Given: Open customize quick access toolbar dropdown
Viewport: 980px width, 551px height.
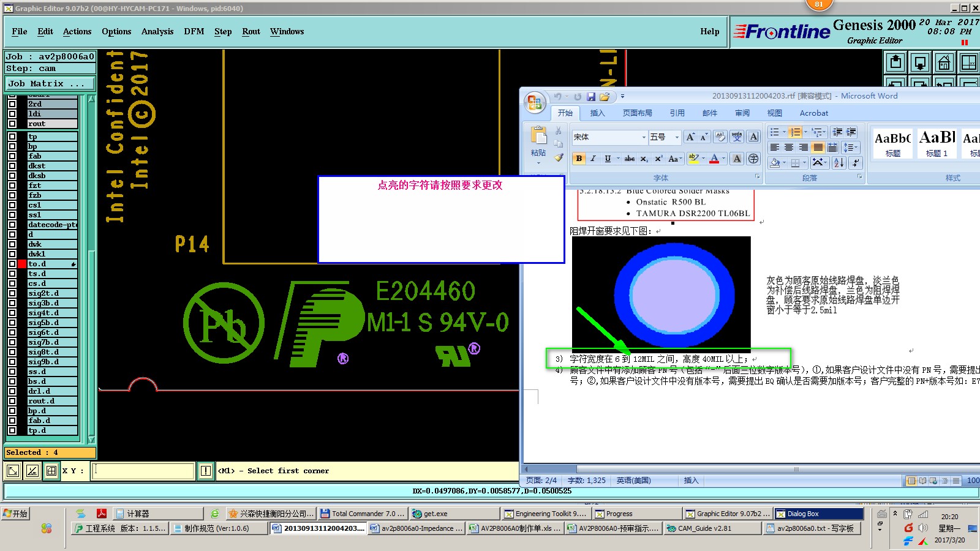Looking at the screenshot, I should coord(622,97).
